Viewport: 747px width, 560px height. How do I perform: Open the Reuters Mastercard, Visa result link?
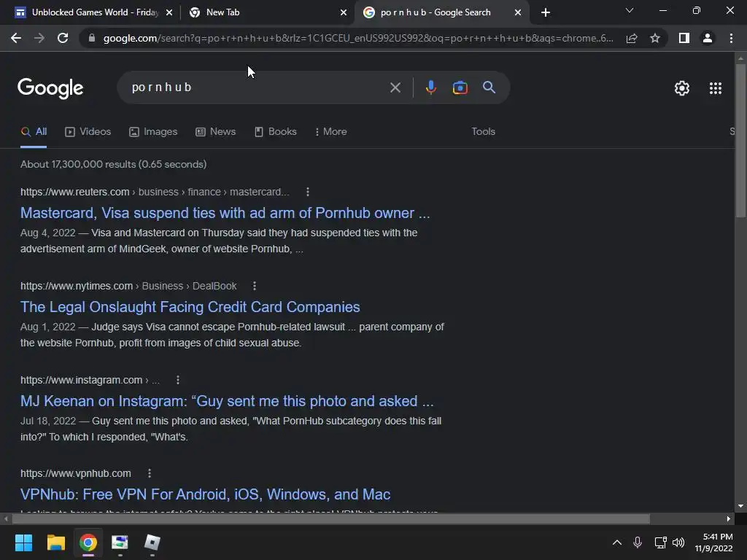[x=225, y=213]
